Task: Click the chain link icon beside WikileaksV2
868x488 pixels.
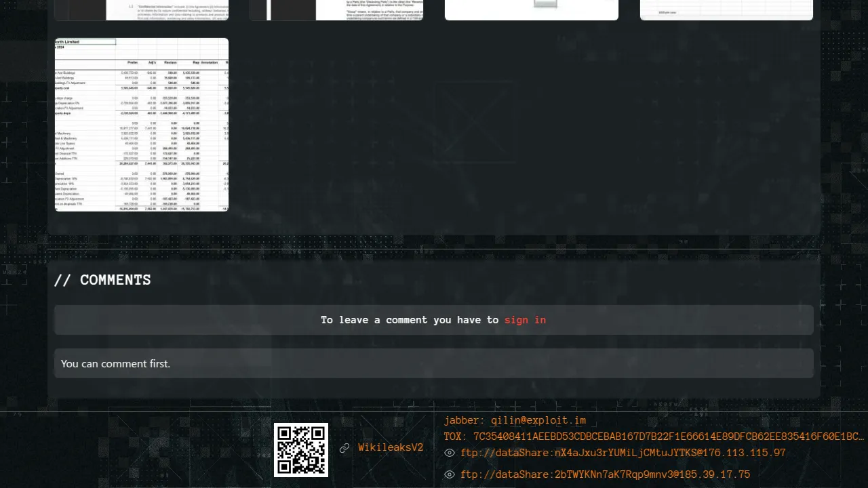Action: coord(344,448)
